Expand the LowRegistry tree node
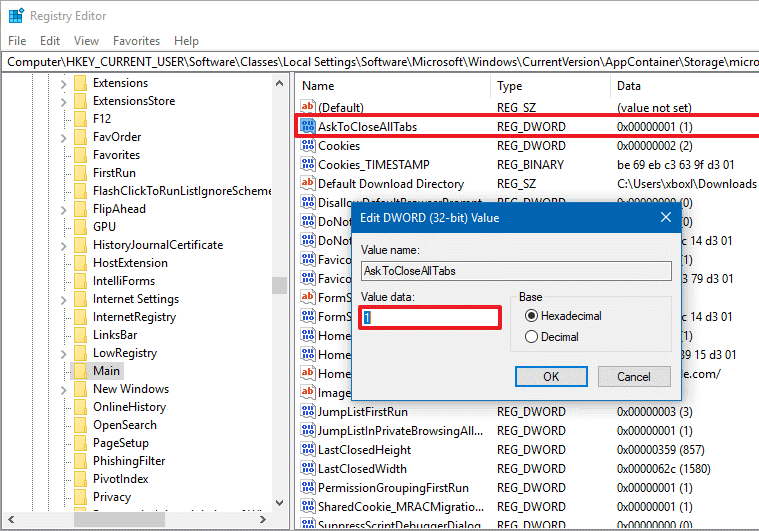 (x=63, y=354)
